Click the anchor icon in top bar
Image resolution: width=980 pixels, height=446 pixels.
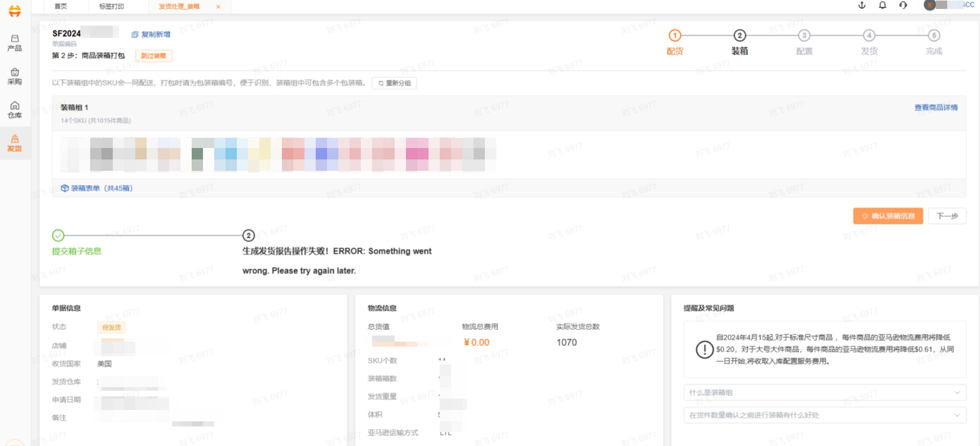[x=862, y=6]
